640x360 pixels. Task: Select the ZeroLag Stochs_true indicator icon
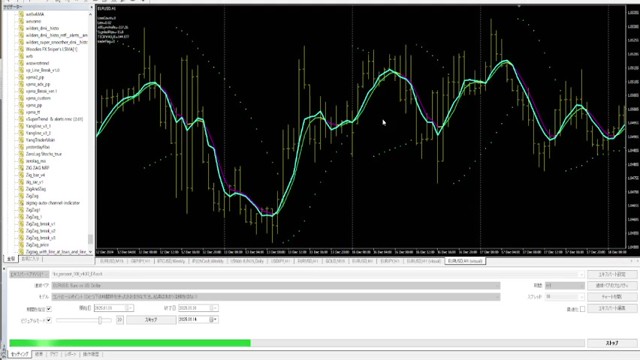[x=22, y=154]
